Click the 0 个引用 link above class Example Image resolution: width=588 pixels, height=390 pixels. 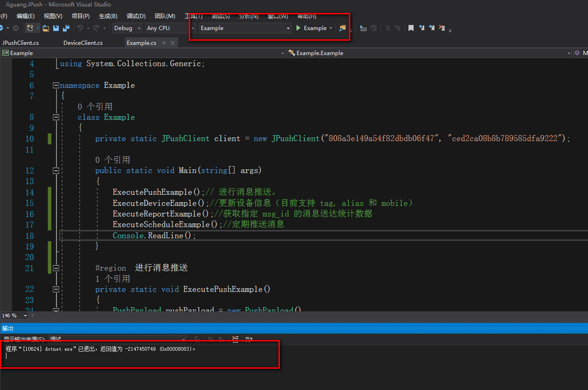pos(95,107)
